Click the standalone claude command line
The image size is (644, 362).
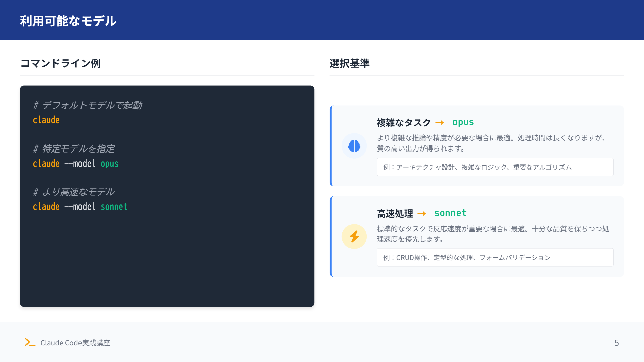coord(46,120)
